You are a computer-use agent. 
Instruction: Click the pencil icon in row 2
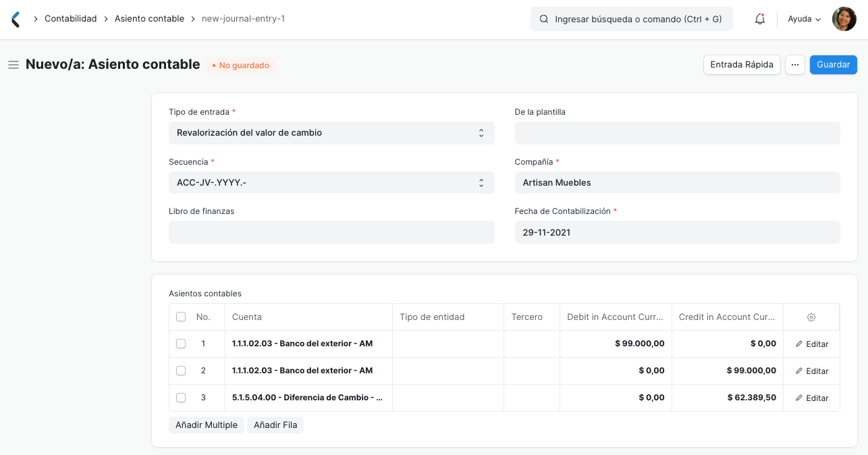pos(799,371)
